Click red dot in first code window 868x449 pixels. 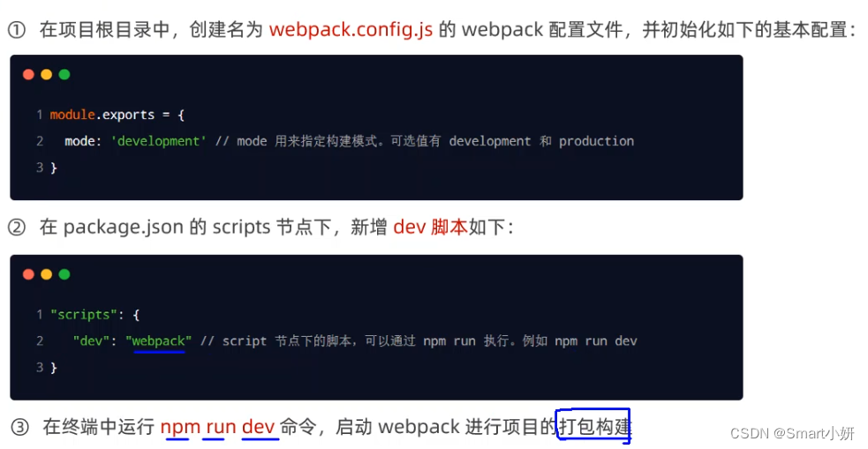point(29,75)
